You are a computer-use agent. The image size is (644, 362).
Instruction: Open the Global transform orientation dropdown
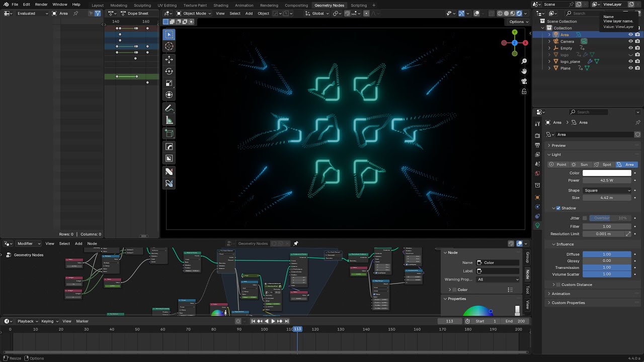317,14
